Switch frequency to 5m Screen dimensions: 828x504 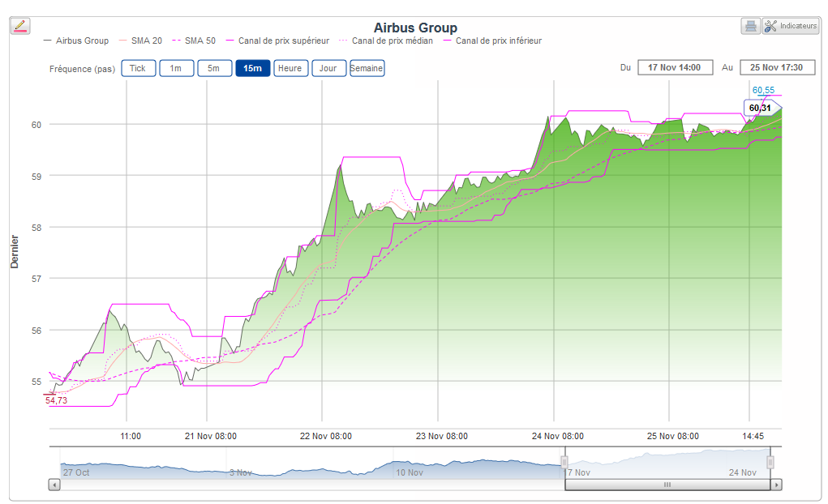pyautogui.click(x=214, y=68)
